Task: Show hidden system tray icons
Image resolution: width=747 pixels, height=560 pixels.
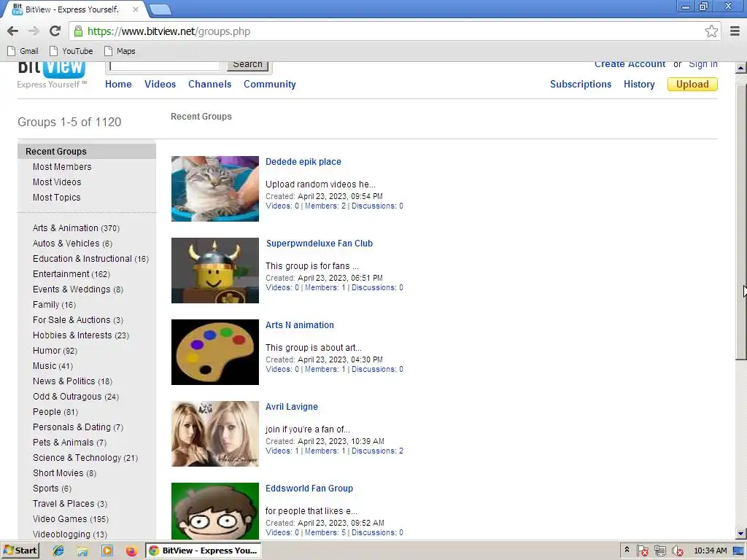Action: point(627,550)
